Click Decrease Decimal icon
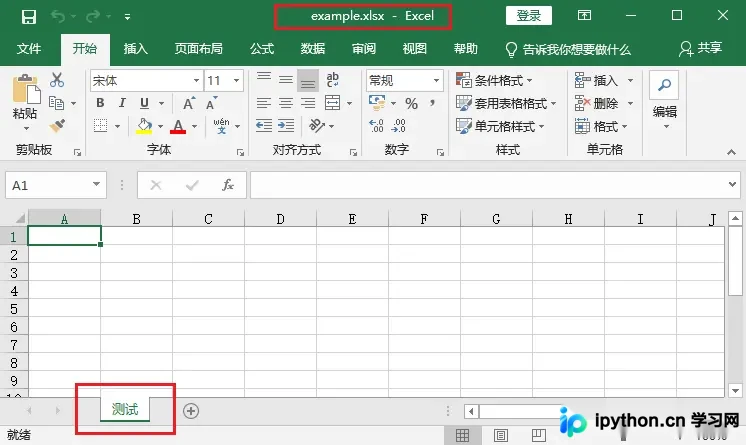Viewport: 746px width, 445px height. pyautogui.click(x=399, y=126)
